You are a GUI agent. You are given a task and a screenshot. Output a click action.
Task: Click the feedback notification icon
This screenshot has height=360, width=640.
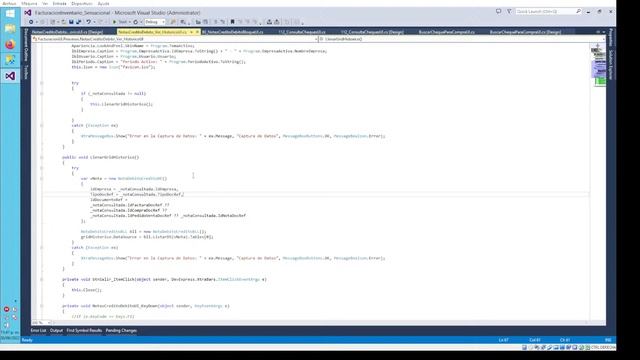coord(498,12)
